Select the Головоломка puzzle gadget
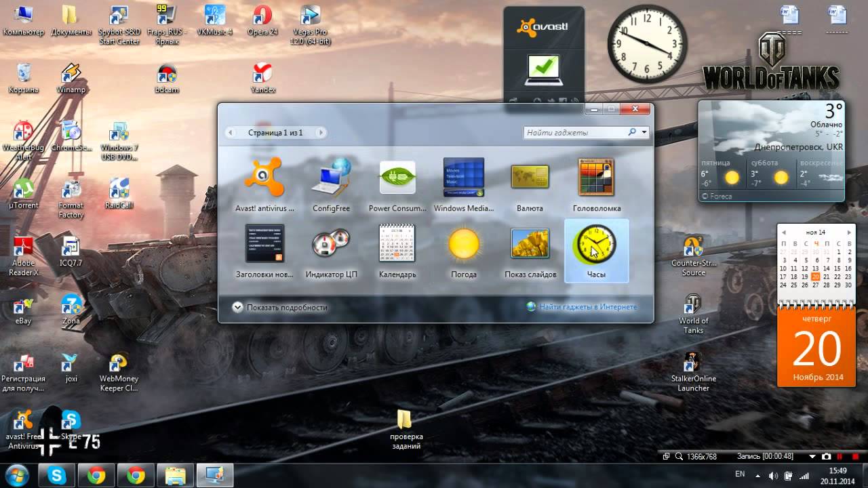Viewport: 868px width, 488px height. pos(596,185)
